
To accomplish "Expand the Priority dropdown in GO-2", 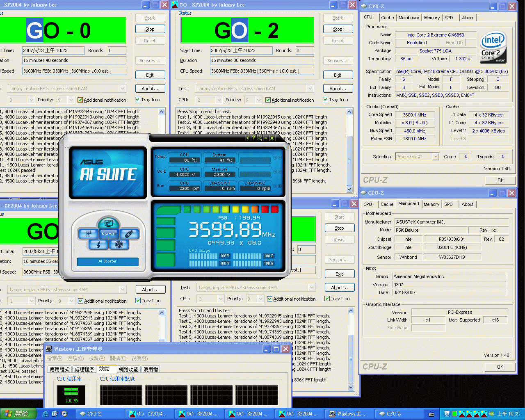I will click(260, 100).
